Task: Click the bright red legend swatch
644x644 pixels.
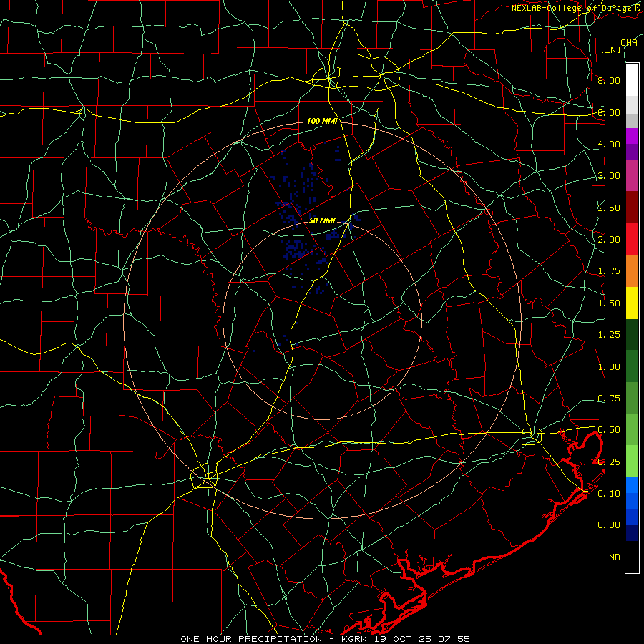Action: pyautogui.click(x=632, y=239)
